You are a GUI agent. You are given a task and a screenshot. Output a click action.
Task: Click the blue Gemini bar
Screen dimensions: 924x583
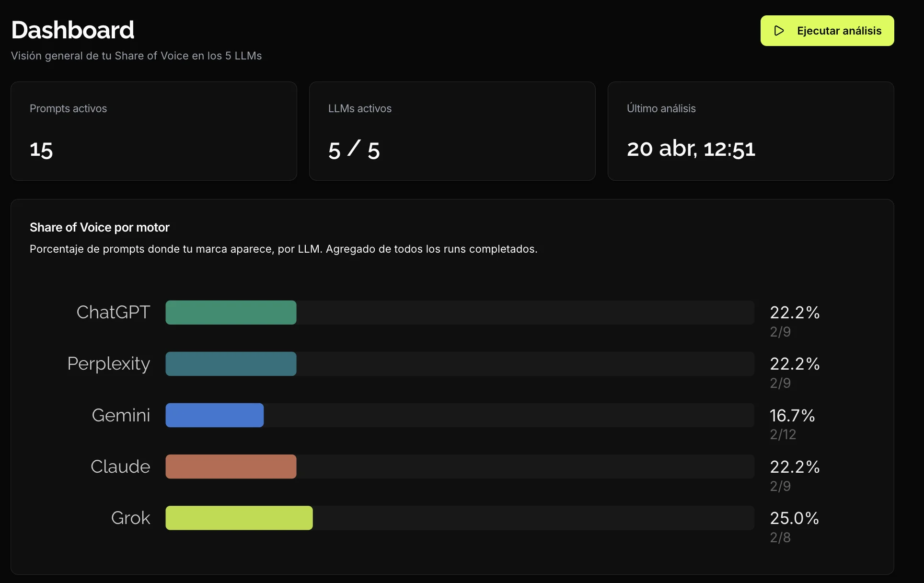point(215,415)
